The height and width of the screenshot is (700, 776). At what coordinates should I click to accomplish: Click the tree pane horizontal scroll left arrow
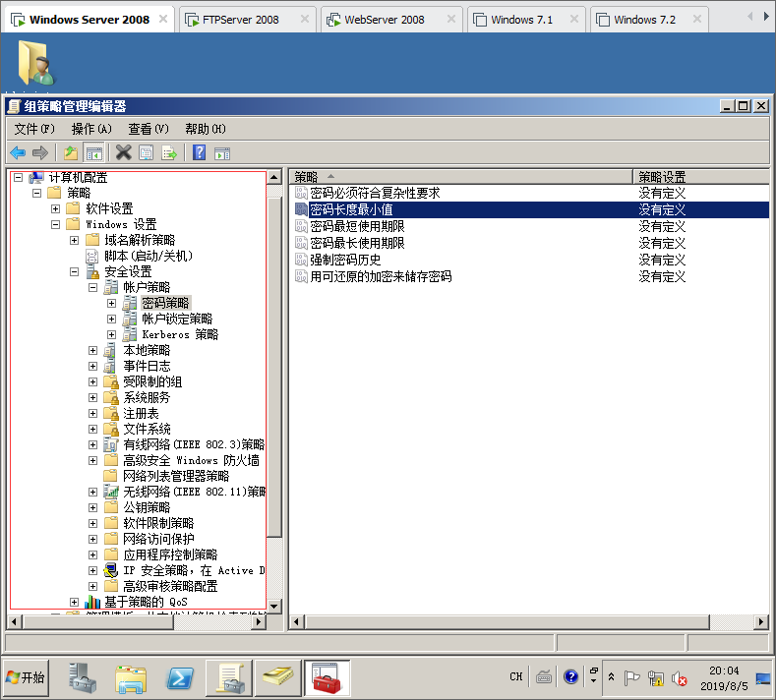(15, 621)
